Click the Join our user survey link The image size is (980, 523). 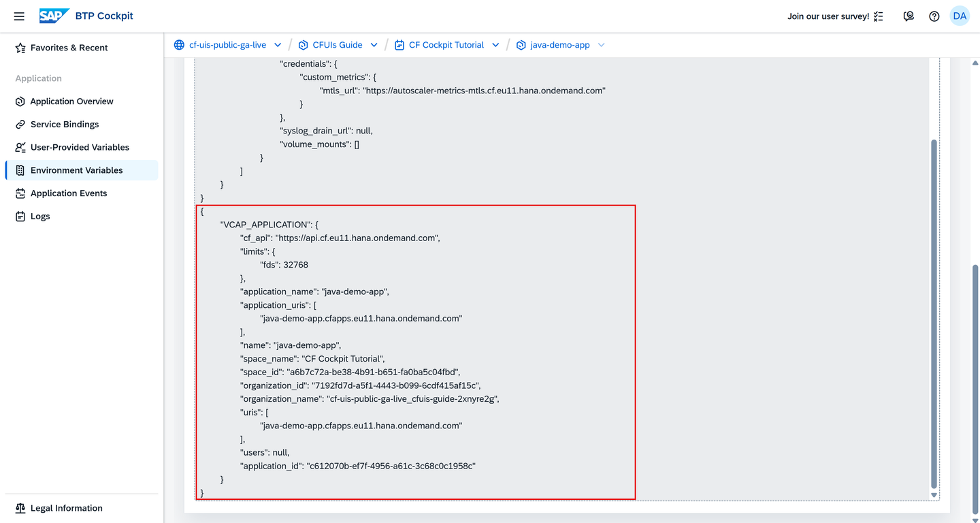coord(828,16)
